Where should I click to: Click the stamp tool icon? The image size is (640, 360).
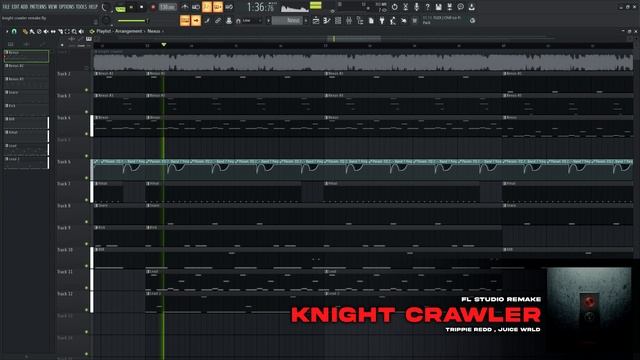pos(229,20)
